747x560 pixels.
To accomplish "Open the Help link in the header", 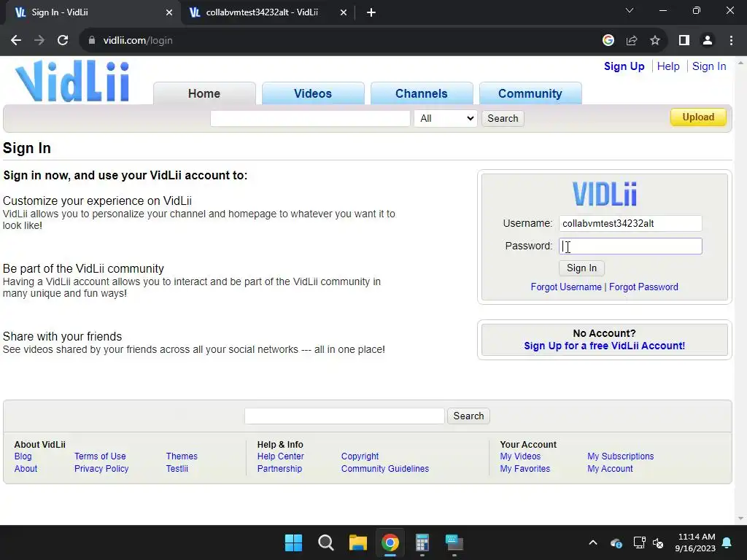I will pos(668,66).
